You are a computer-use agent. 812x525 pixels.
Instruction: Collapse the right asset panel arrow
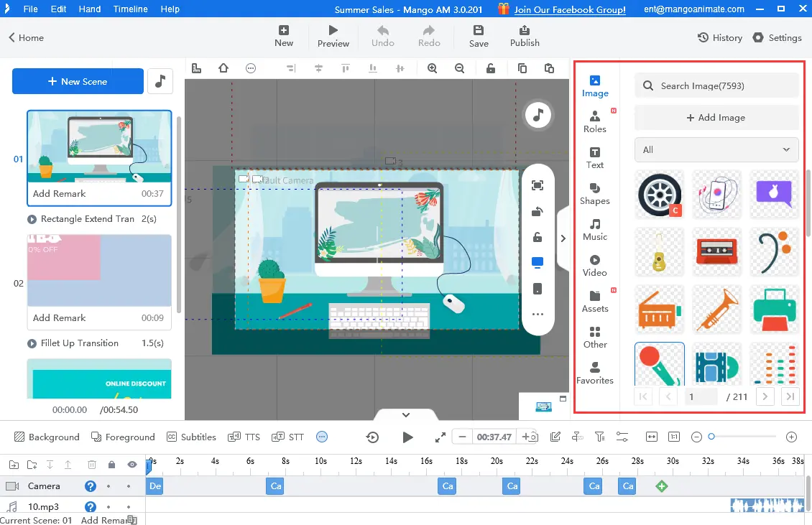pyautogui.click(x=563, y=238)
